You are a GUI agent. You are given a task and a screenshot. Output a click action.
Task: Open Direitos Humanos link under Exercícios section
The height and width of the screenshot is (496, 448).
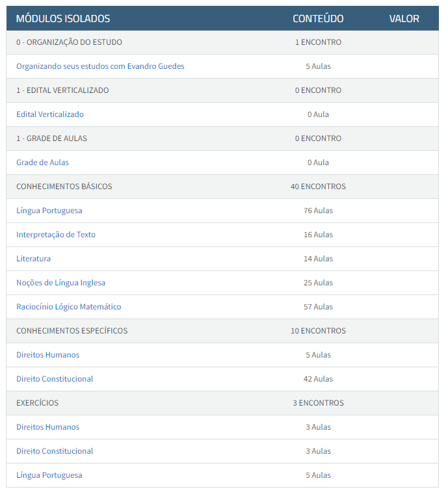point(47,427)
